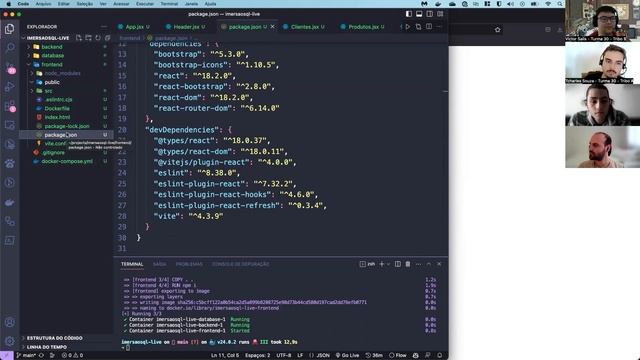Expand the ESTRUTURA DO CÓDIGO section

(54, 338)
